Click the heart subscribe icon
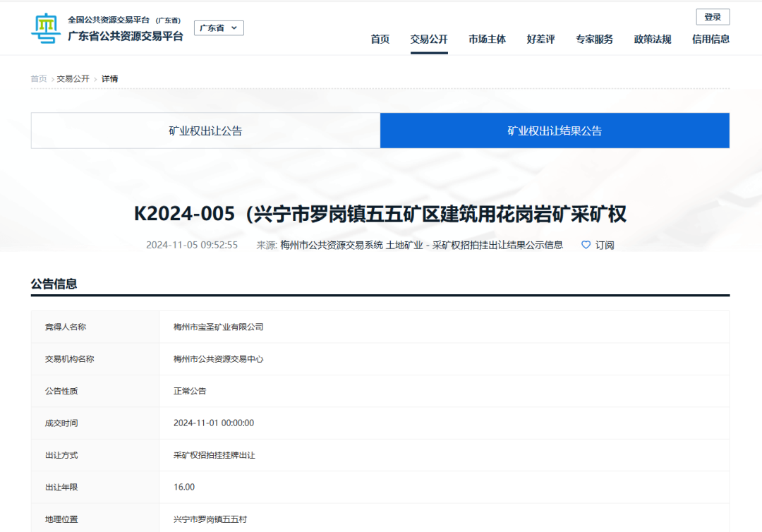This screenshot has height=532, width=762. 586,245
